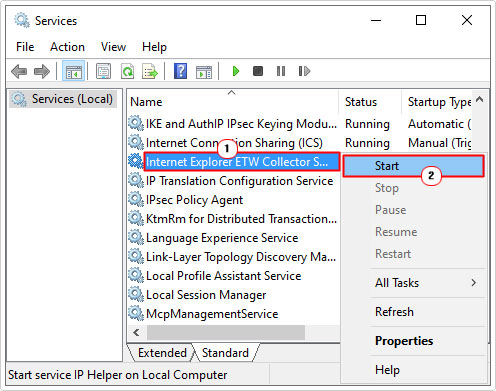Viewport: 496px width, 391px height.
Task: Switch to the Standard tab
Action: coord(225,353)
